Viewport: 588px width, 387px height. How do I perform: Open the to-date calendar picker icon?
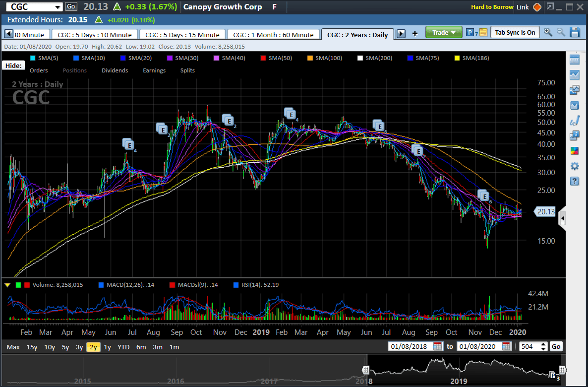click(x=506, y=346)
